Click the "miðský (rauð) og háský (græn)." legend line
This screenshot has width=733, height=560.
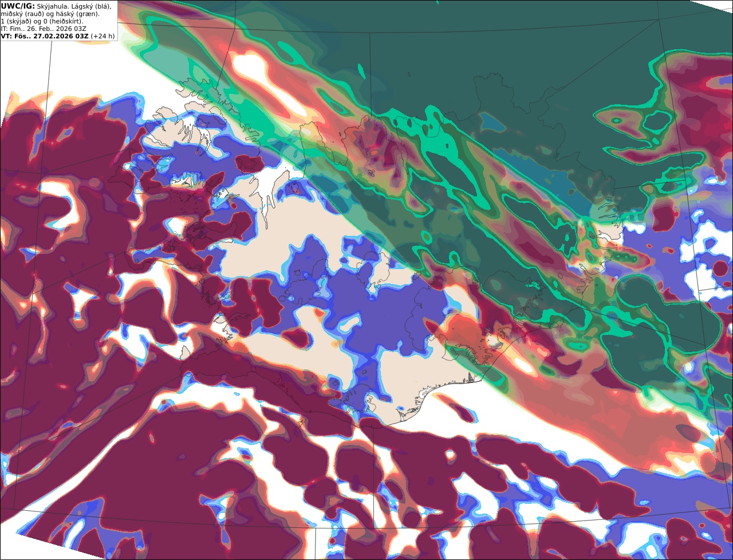(x=50, y=14)
